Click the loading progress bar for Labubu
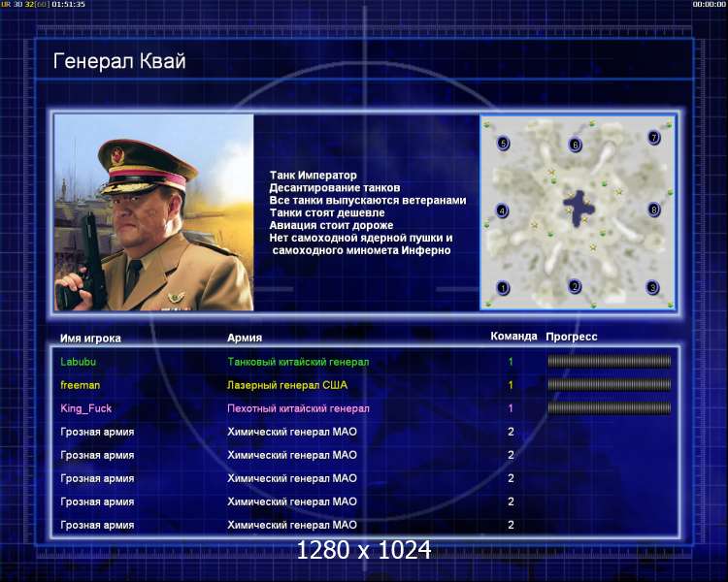 (x=610, y=361)
